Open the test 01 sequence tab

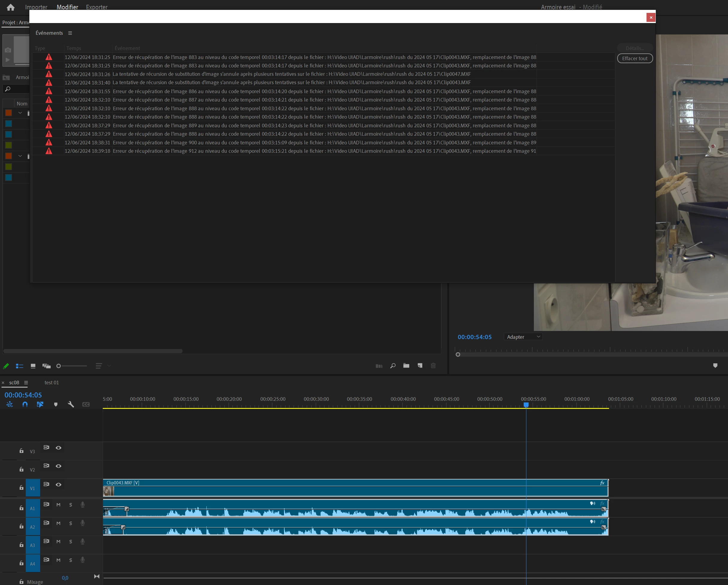[52, 383]
